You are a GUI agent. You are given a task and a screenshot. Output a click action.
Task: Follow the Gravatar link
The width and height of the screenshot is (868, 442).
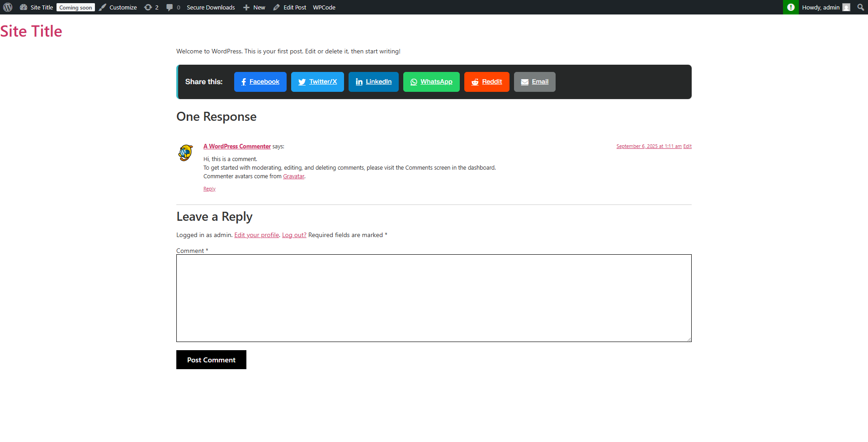click(x=293, y=176)
